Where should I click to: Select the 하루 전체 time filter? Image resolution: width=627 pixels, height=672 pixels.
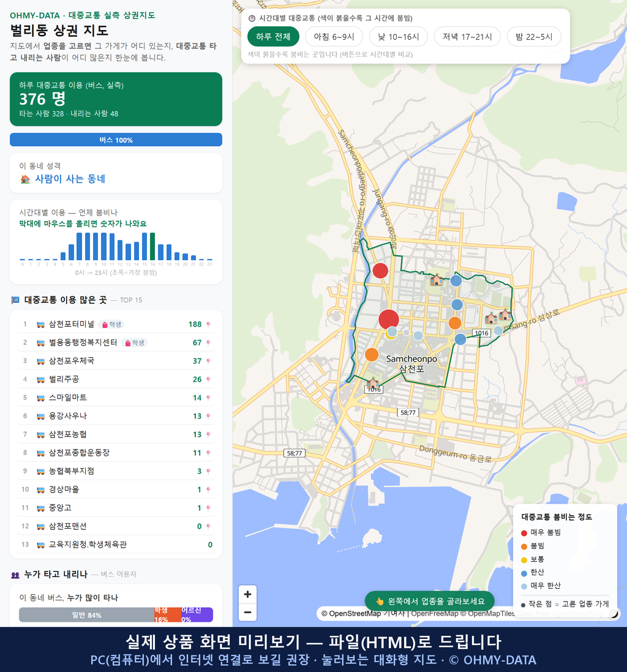(x=273, y=37)
